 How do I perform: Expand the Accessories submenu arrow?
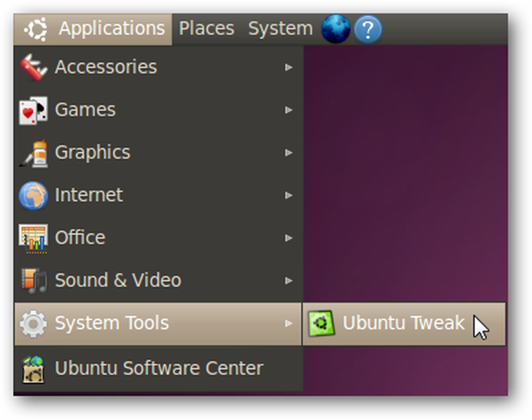coord(289,67)
